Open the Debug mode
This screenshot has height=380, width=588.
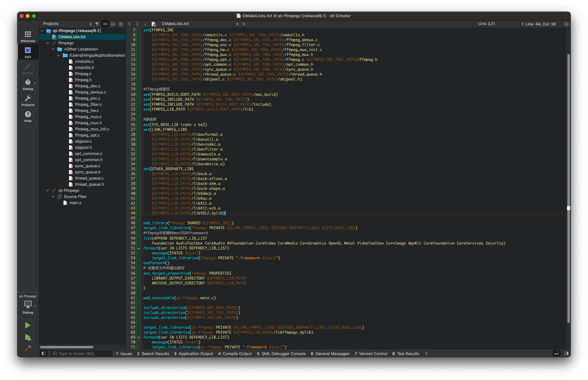tap(28, 84)
